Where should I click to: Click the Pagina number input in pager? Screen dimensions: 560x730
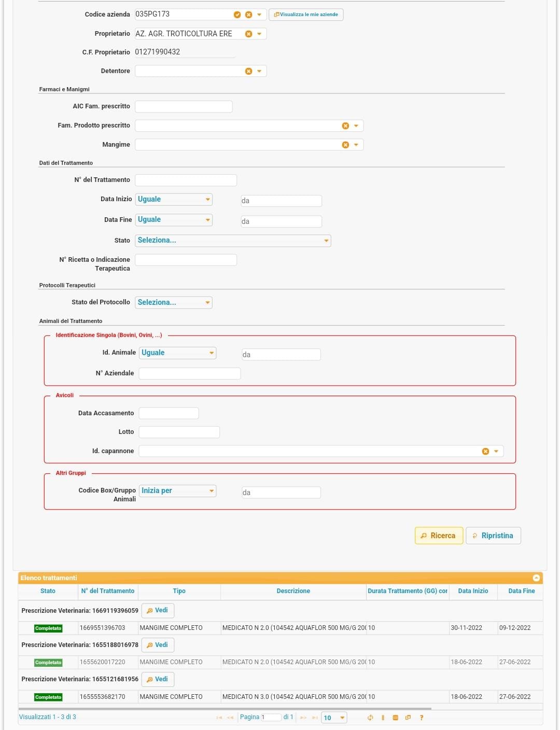(x=271, y=718)
